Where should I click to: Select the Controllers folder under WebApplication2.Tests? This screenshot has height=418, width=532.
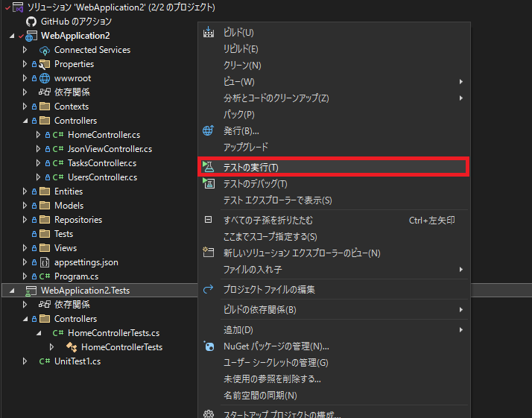pos(75,319)
